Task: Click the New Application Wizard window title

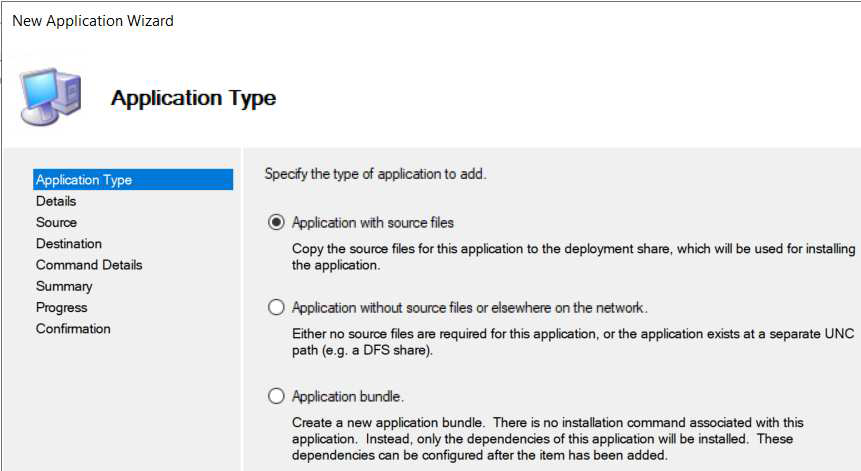Action: pyautogui.click(x=93, y=21)
